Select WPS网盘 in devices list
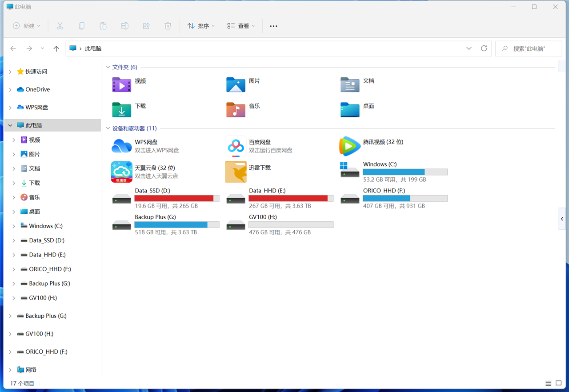Image resolution: width=569 pixels, height=392 pixels. click(145, 146)
